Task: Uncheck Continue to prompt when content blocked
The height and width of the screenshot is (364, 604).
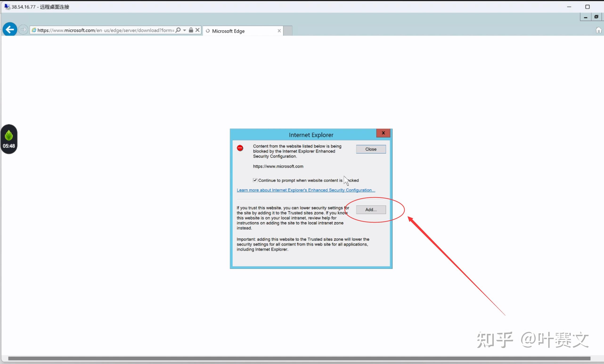Action: pyautogui.click(x=255, y=180)
